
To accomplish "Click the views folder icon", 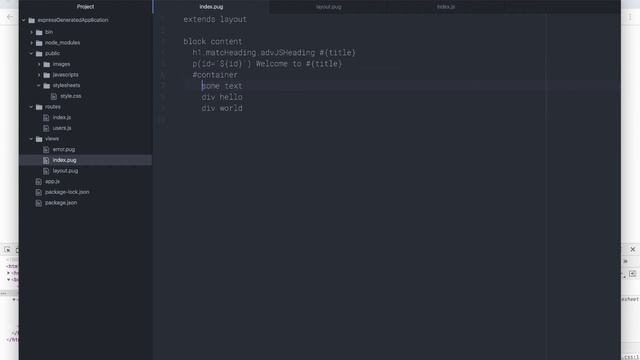I will (39, 139).
